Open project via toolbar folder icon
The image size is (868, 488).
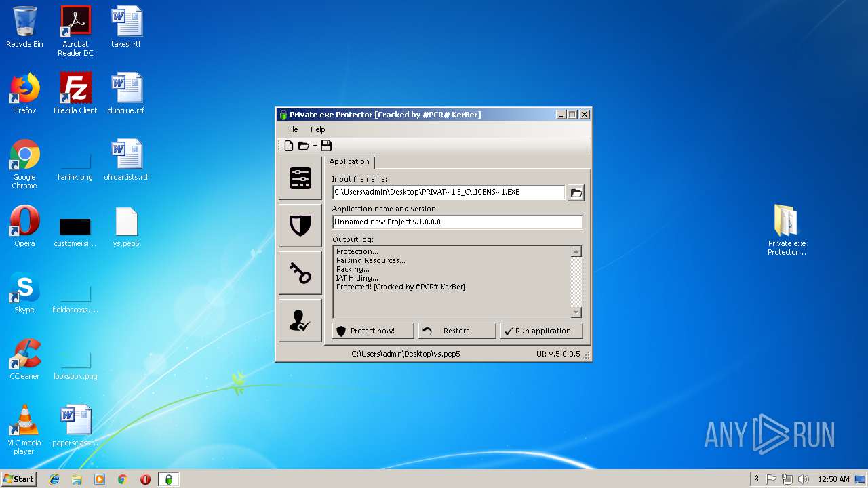pos(304,146)
